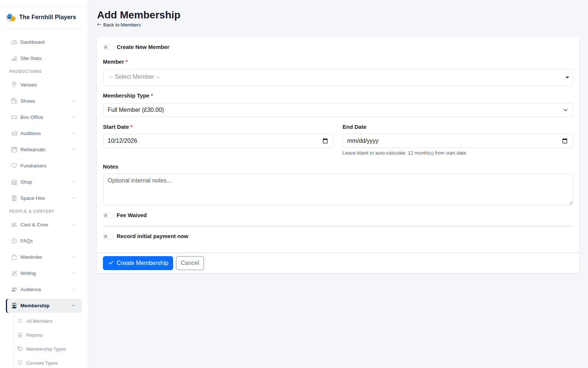588x368 pixels.
Task: Open FAQs in the sidebar
Action: click(x=44, y=241)
